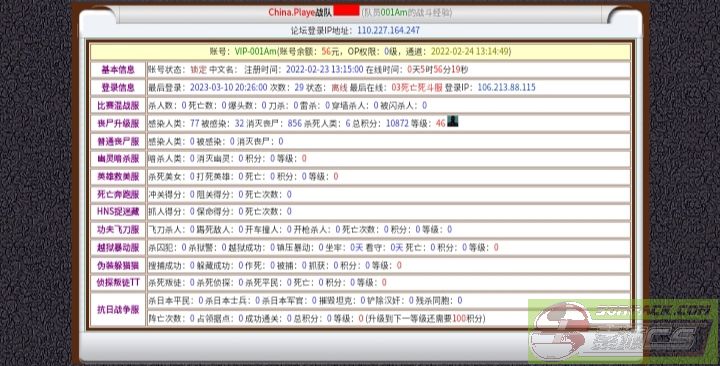Click the account balance 56元

pos(331,51)
